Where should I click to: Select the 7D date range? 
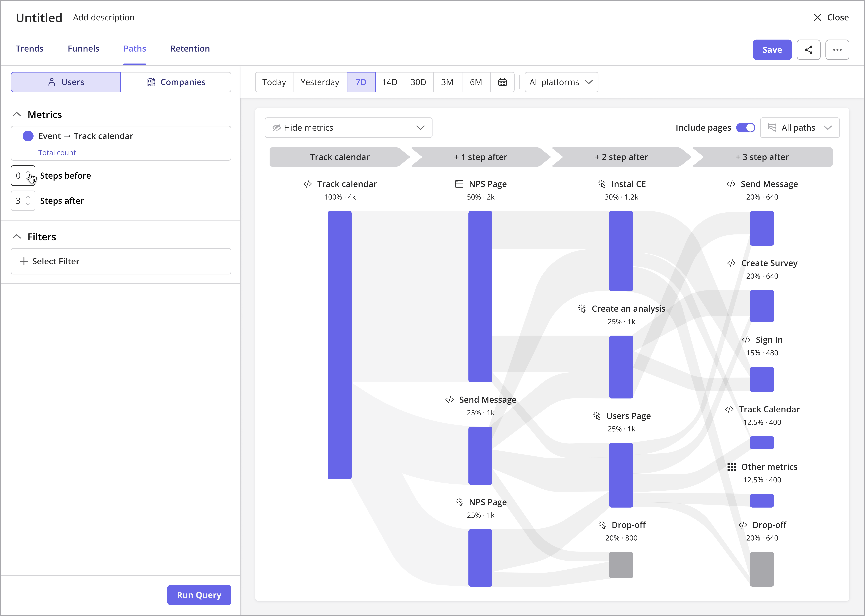pyautogui.click(x=361, y=82)
